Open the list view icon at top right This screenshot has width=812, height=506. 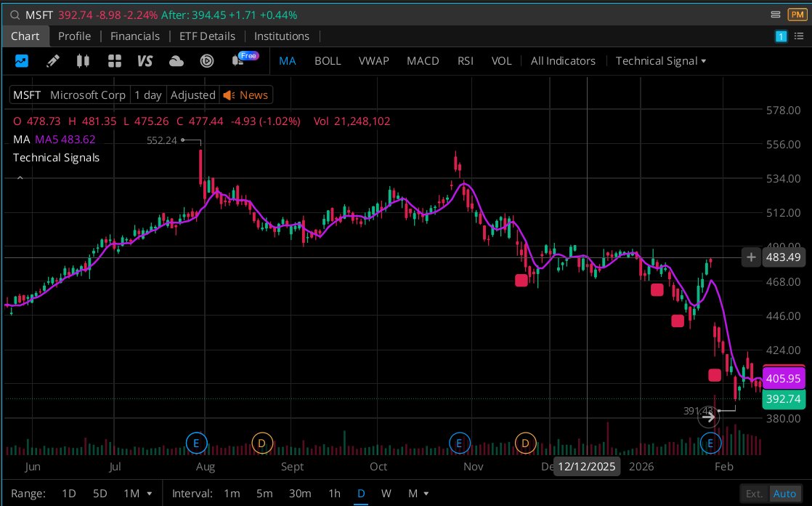pyautogui.click(x=799, y=36)
